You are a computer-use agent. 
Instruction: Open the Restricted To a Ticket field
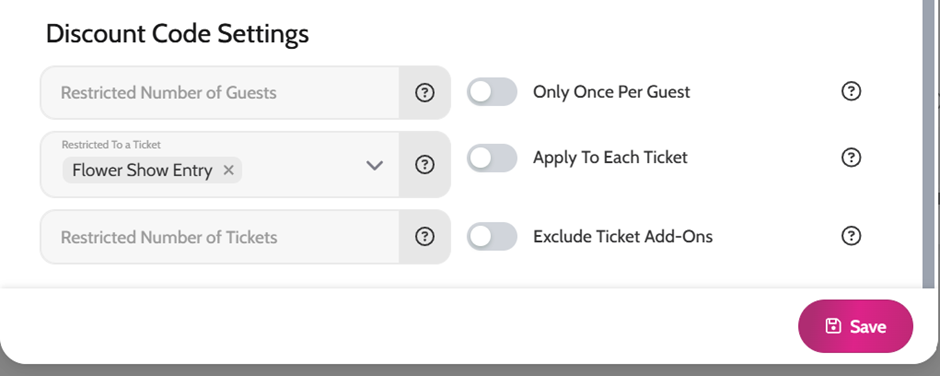[x=219, y=164]
